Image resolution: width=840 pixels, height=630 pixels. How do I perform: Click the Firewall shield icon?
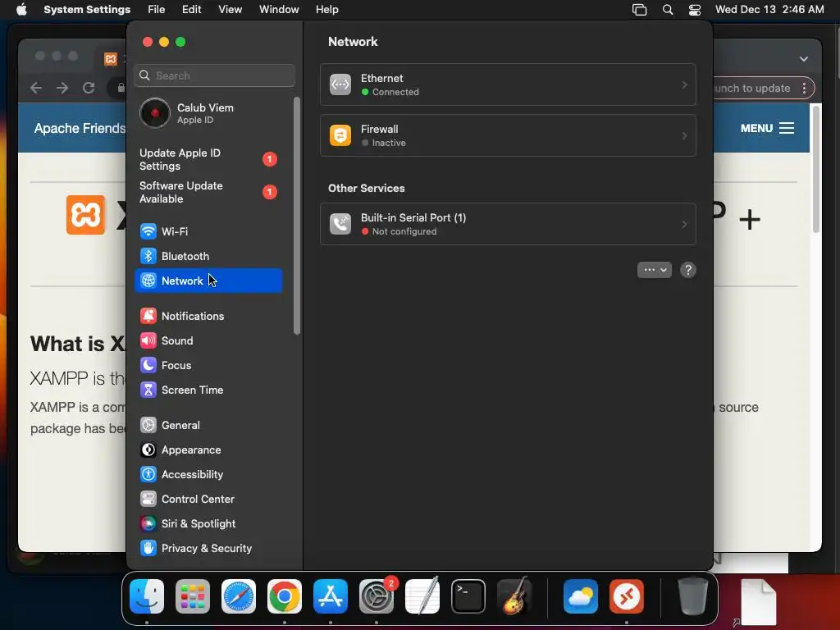coord(340,135)
